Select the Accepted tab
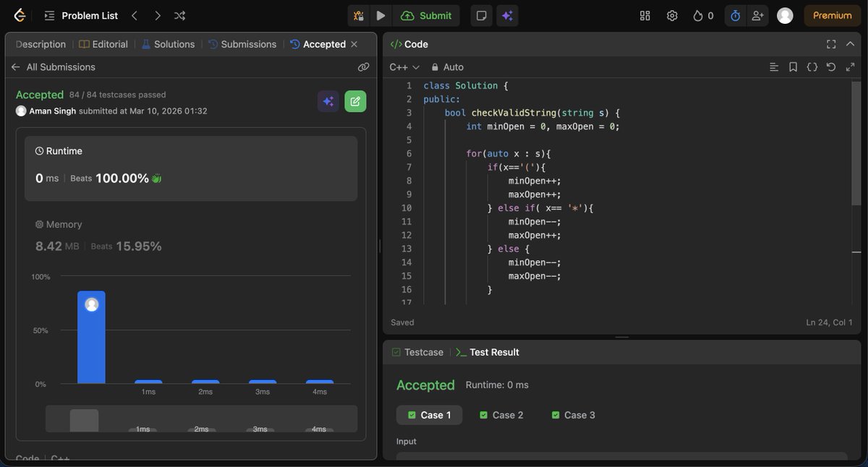The image size is (868, 467). tap(318, 44)
